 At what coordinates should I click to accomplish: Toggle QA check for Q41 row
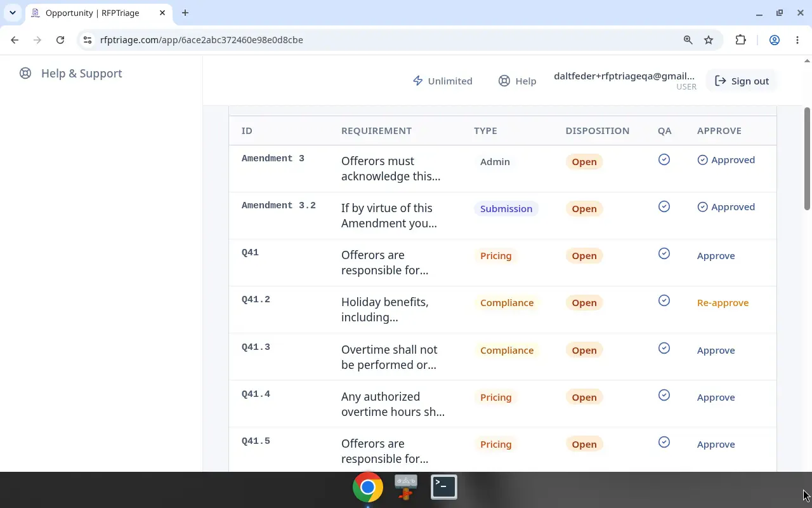(x=664, y=253)
